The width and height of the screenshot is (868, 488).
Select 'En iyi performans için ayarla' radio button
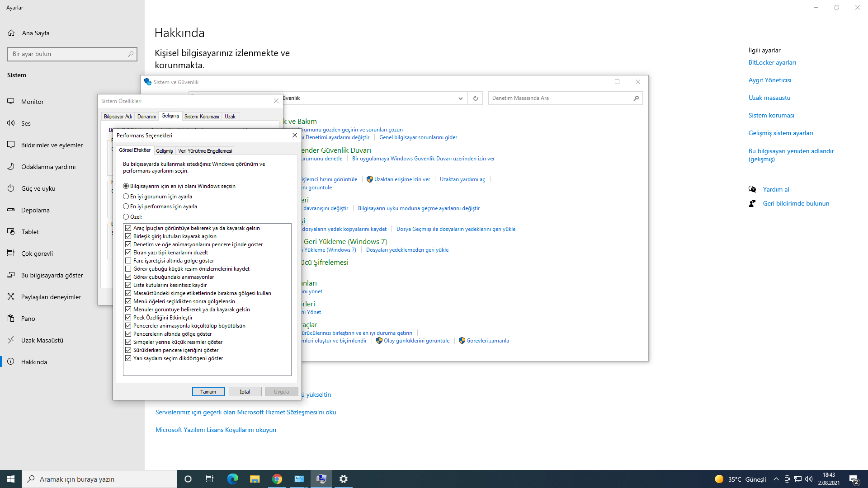tap(126, 206)
